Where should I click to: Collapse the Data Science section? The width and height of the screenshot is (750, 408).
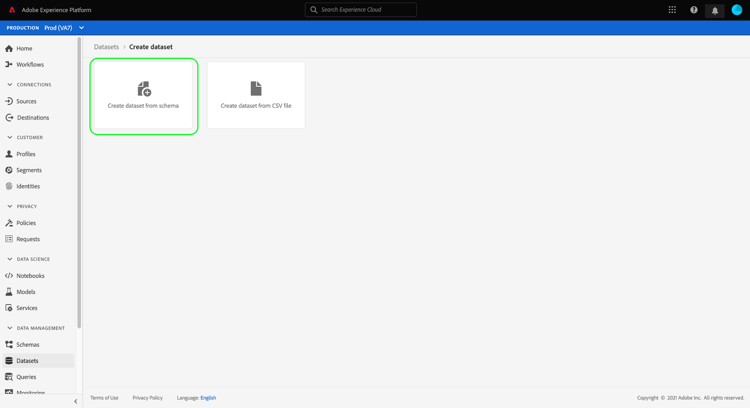tap(10, 259)
